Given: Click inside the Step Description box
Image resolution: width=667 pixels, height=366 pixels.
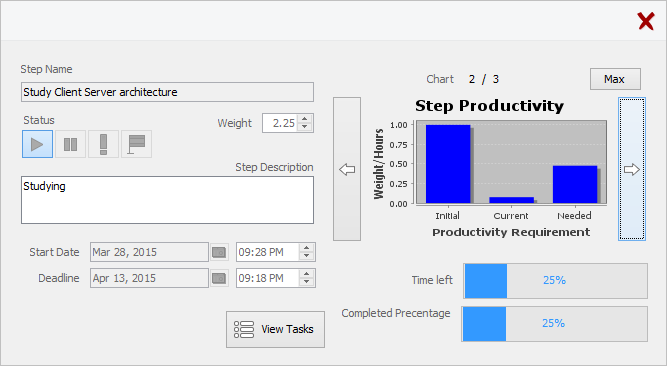Looking at the screenshot, I should coord(168,200).
